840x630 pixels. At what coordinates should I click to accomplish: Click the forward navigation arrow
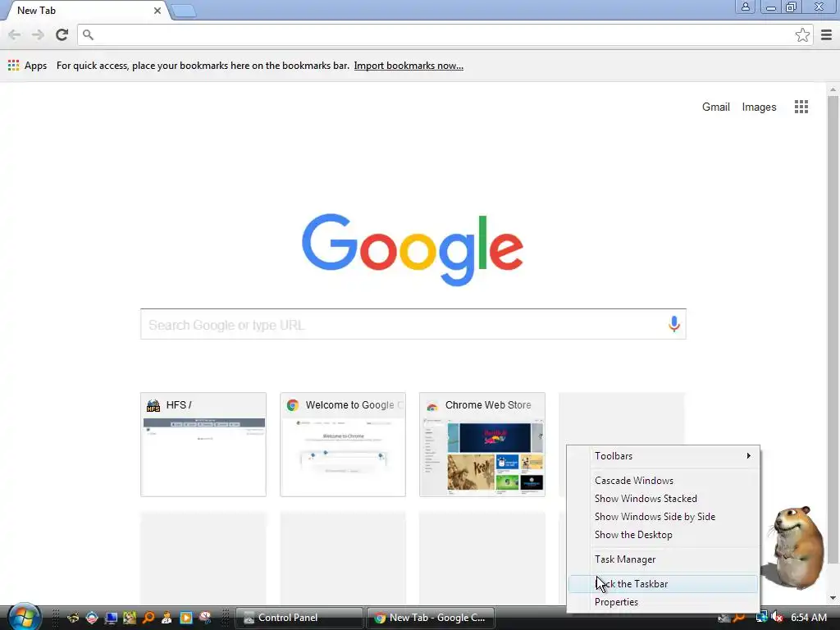38,34
